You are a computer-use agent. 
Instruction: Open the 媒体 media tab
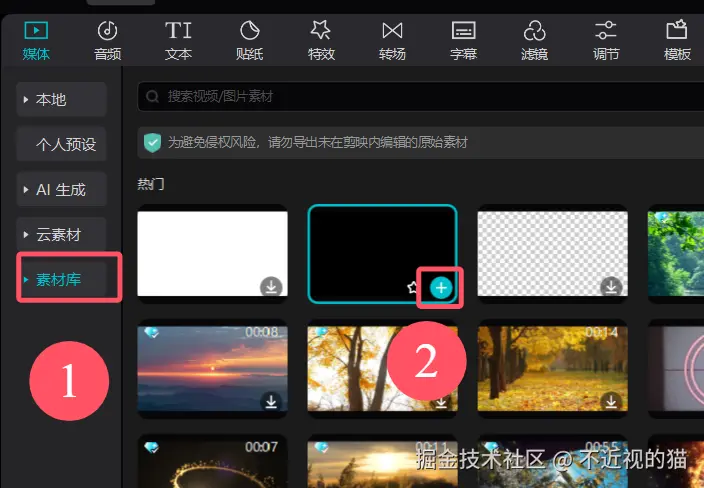36,41
